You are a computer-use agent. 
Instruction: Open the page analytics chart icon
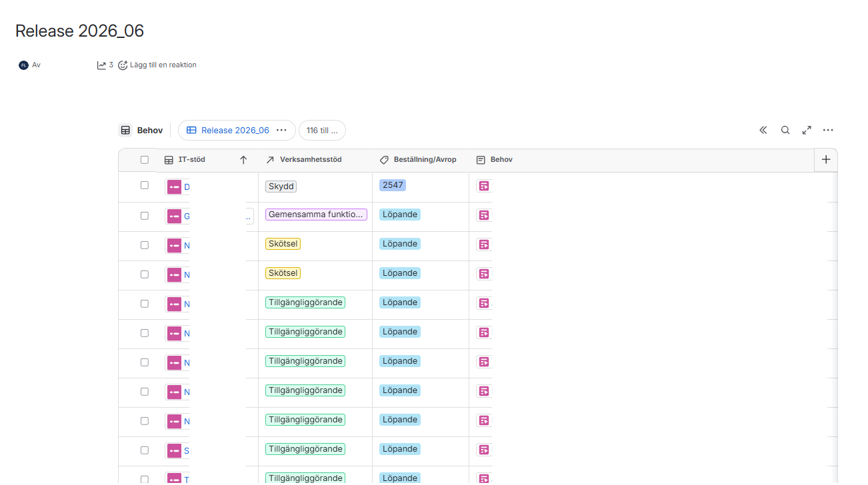pos(101,65)
